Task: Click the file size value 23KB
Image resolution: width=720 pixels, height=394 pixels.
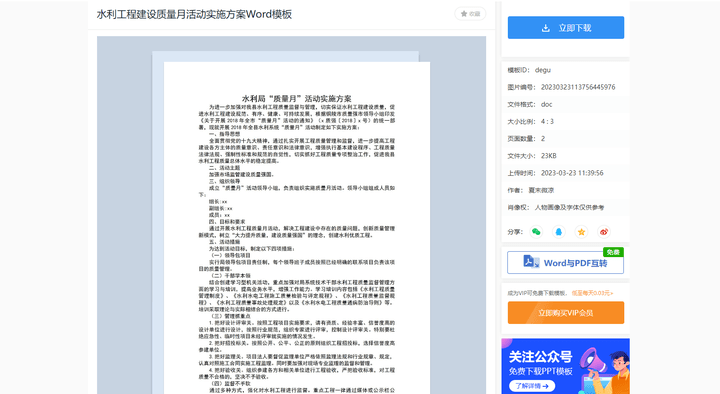Action: pos(549,156)
